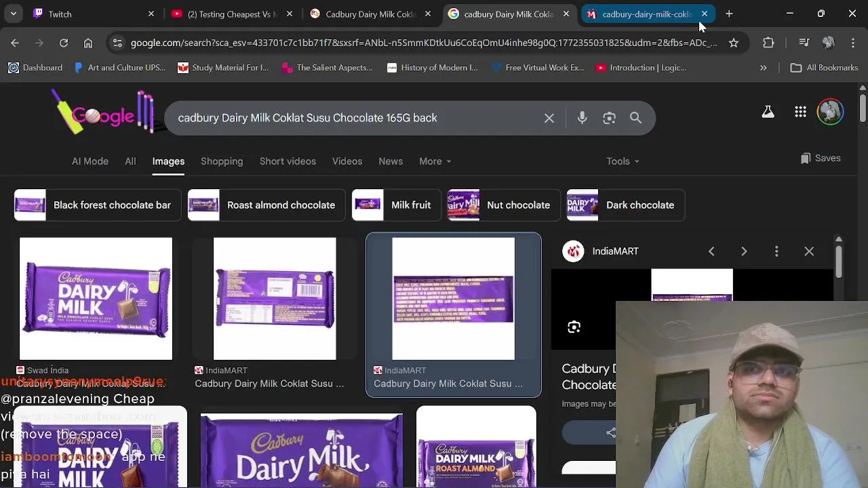The height and width of the screenshot is (488, 868).
Task: Filter by Dark chocolate chip
Action: click(625, 205)
